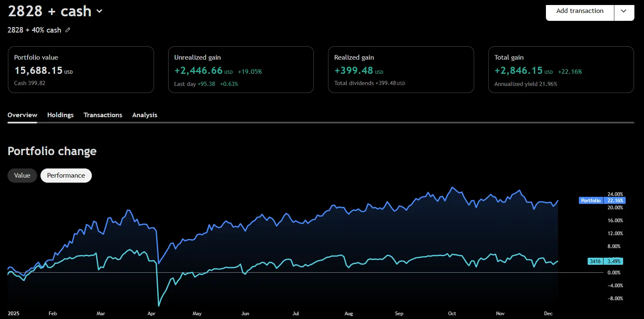Image resolution: width=644 pixels, height=319 pixels.
Task: Select the Realized gain card
Action: pos(401,70)
